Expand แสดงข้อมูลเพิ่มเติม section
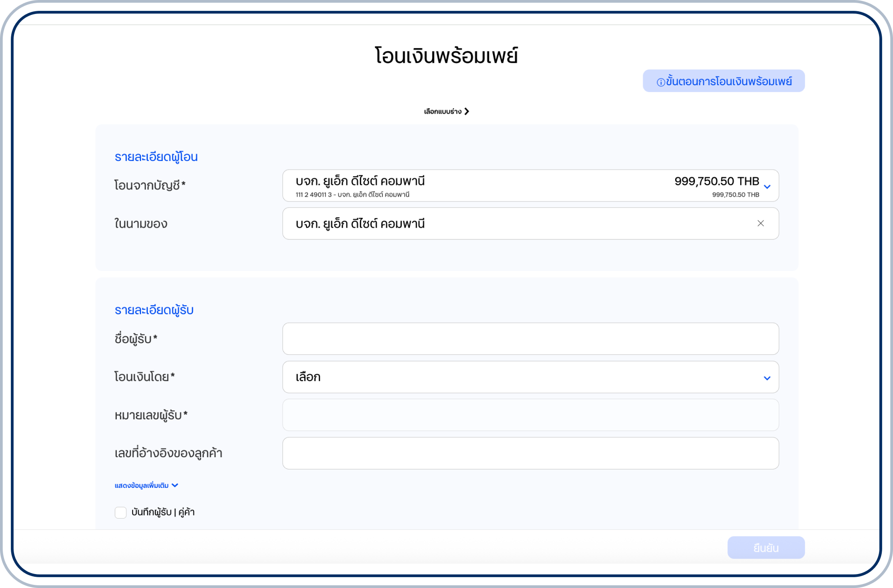893x588 pixels. 142,486
